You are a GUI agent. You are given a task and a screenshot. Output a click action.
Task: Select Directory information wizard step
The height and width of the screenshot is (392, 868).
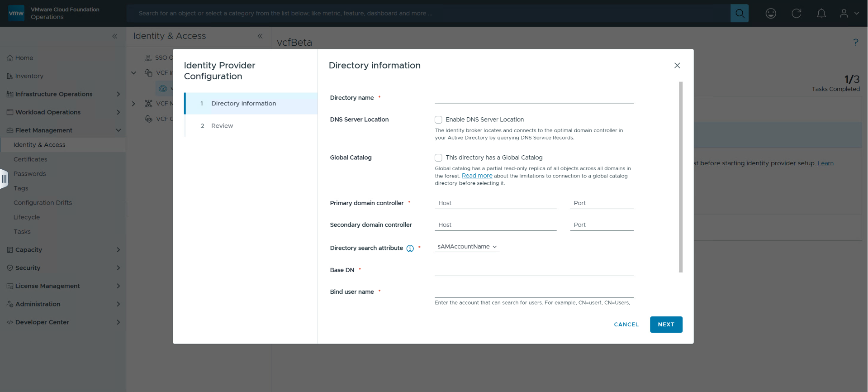click(251, 104)
